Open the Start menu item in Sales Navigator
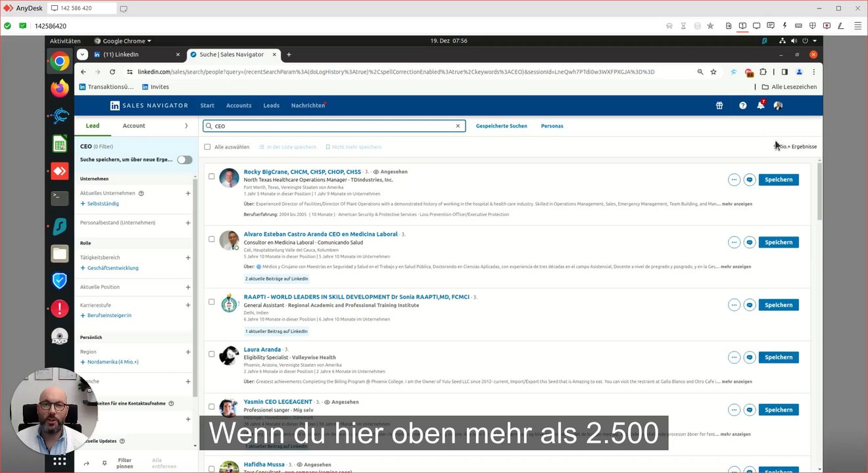Screen dimensions: 868x473 (x=207, y=105)
